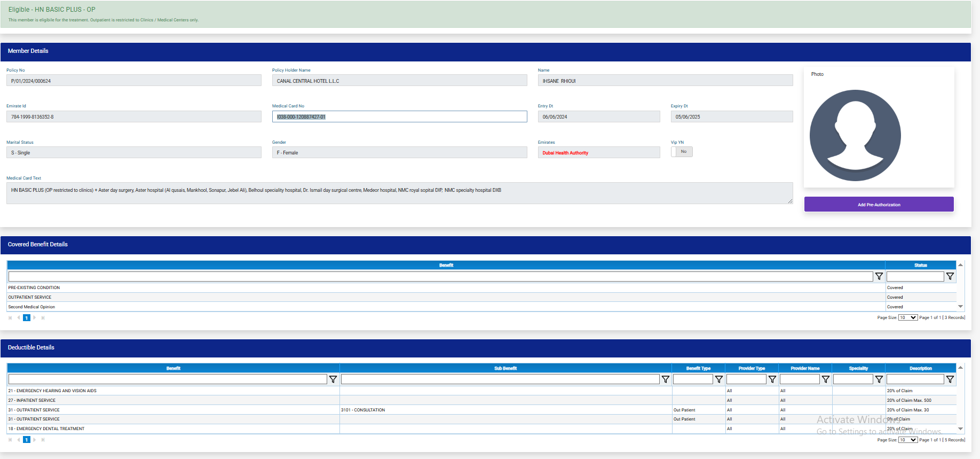Go to last page in Deductible Details pager
This screenshot has width=980, height=459.
tap(43, 440)
